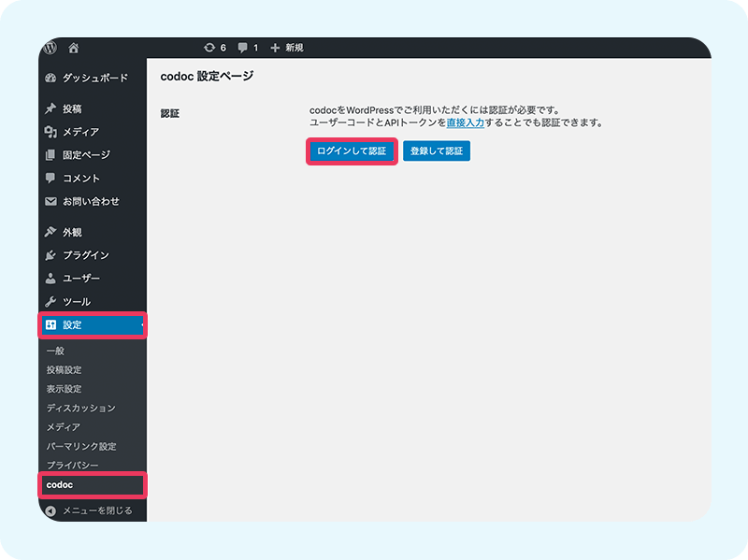Click the メニューを閉じる collapse arrow icon
Screen dimensions: 748x560
pos(50,510)
